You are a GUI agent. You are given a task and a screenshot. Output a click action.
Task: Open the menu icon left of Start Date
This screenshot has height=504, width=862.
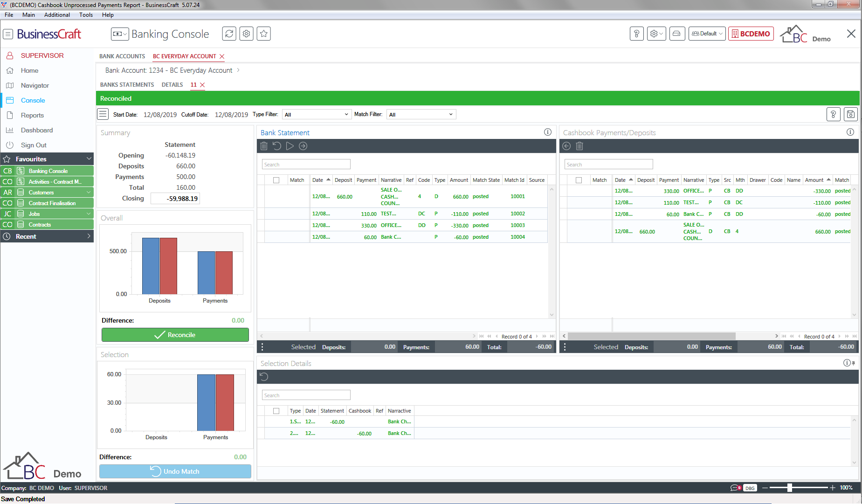click(103, 114)
